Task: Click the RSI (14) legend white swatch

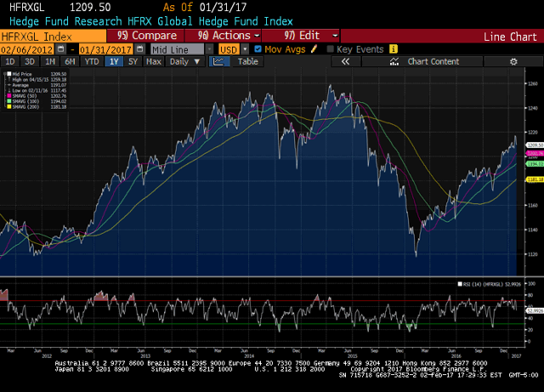Action: coord(460,284)
